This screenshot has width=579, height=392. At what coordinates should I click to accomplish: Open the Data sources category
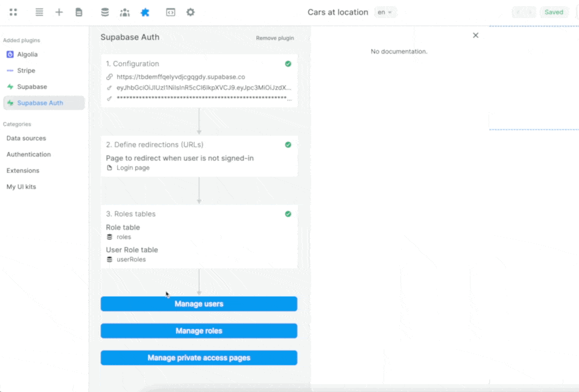26,138
